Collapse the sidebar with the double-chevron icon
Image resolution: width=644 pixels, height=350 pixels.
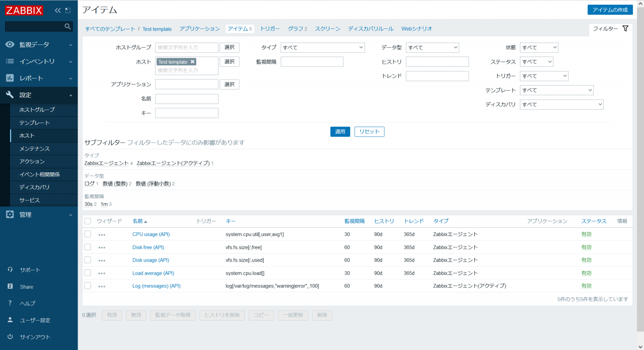(57, 10)
